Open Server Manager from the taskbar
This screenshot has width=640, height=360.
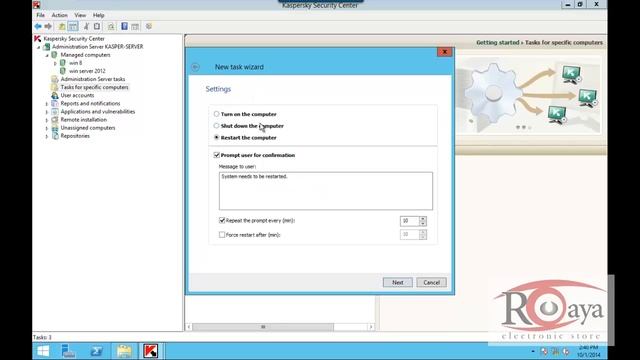point(69,351)
